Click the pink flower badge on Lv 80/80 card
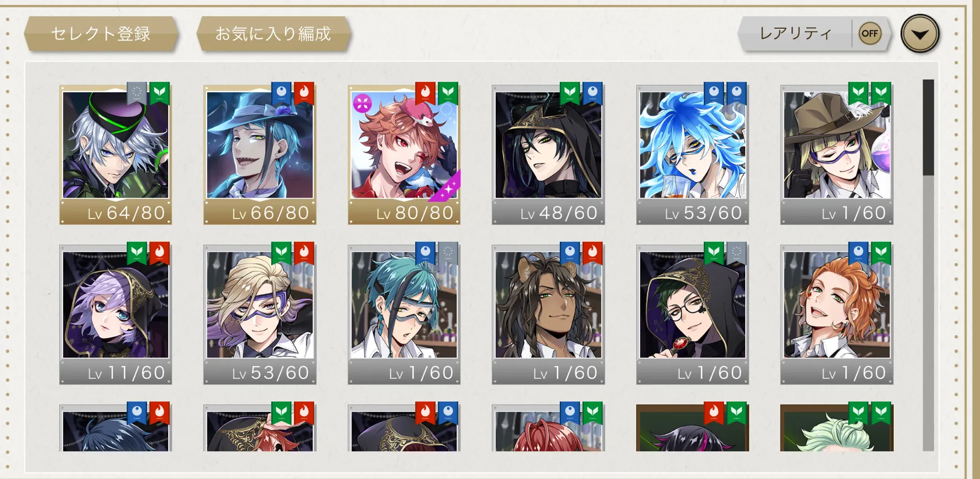Viewport: 980px width, 479px height. point(363,102)
